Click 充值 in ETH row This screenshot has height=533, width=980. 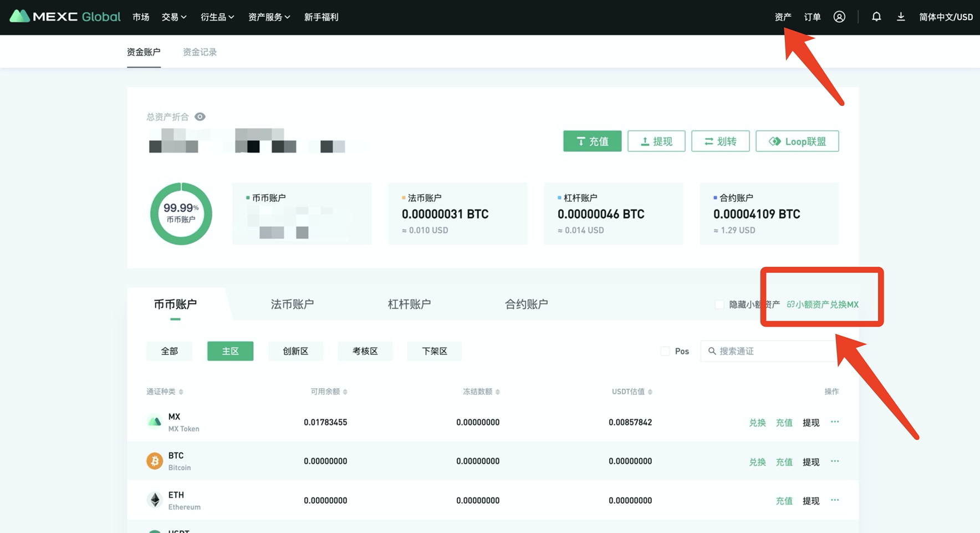784,501
